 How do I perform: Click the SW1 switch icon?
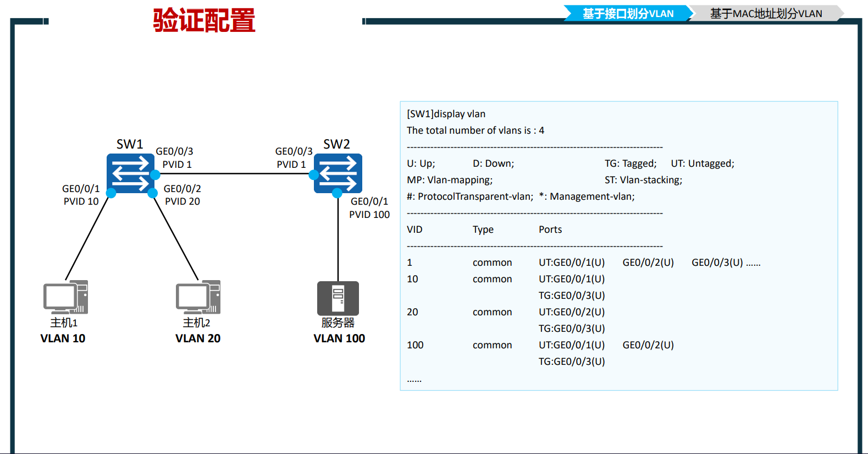(130, 173)
